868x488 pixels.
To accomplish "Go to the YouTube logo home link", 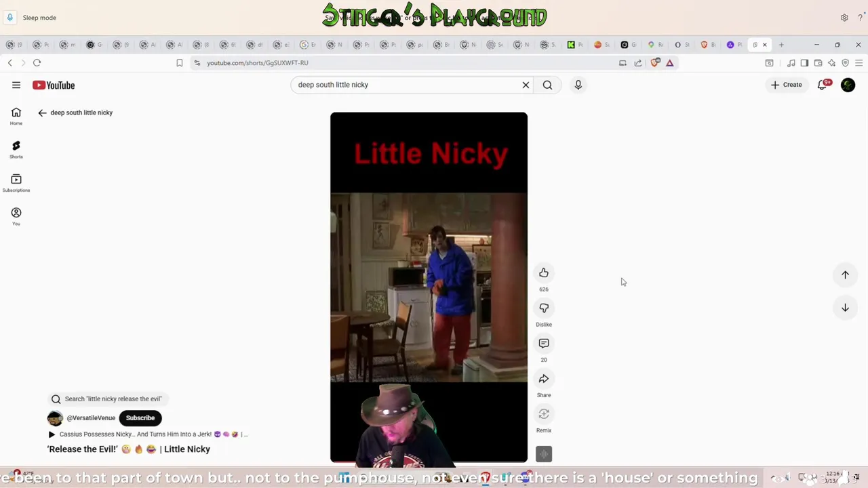I will pos(54,85).
